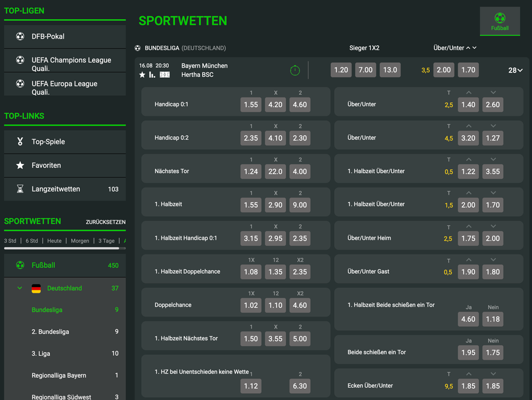This screenshot has height=400, width=532.
Task: Pick Hertha BSC win odds 13.0
Action: click(390, 70)
